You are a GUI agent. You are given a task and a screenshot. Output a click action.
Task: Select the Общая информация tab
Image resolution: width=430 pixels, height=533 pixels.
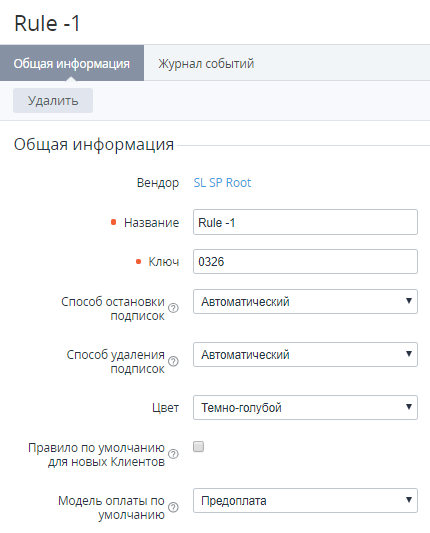tap(72, 63)
